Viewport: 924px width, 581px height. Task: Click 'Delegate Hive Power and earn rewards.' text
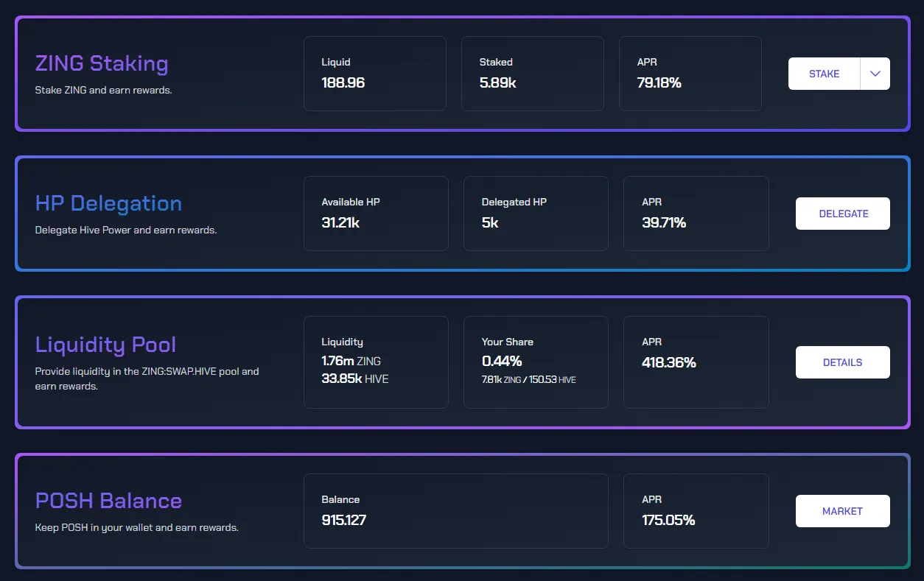click(126, 230)
